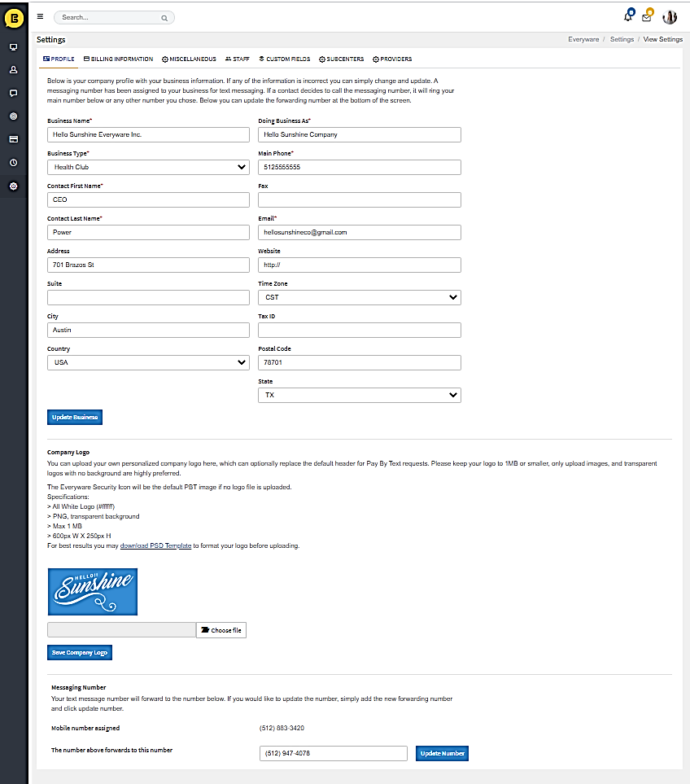The height and width of the screenshot is (784, 690).
Task: Expand the Business Type dropdown
Action: tap(148, 167)
